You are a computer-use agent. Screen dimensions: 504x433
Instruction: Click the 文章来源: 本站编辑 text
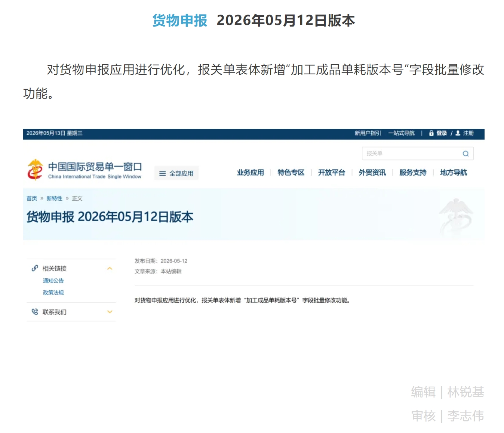pos(158,271)
